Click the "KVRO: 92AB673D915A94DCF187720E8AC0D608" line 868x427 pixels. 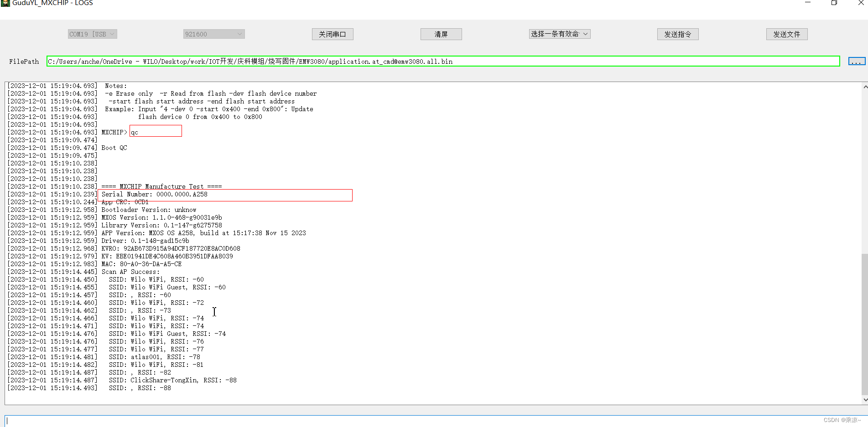[171, 248]
